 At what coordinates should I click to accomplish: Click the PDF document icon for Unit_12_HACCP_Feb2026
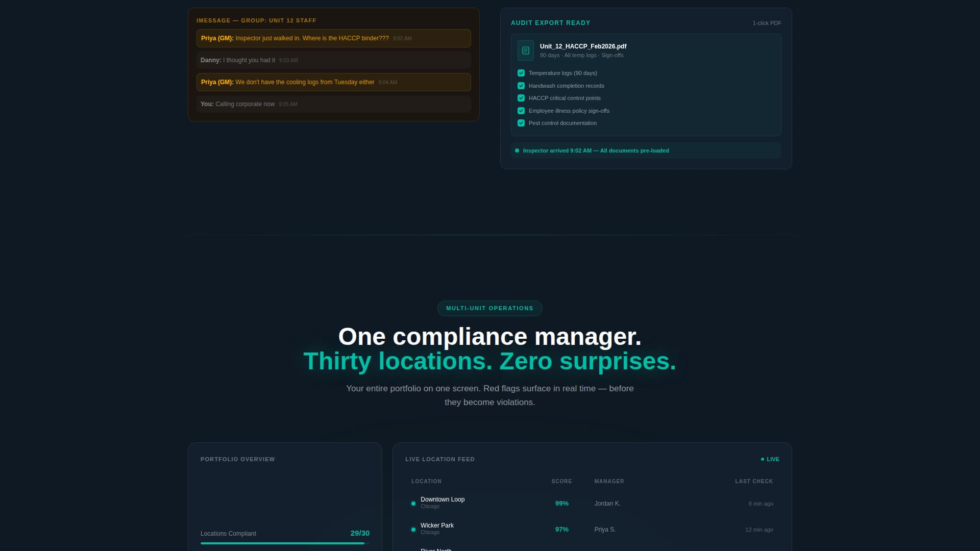525,51
